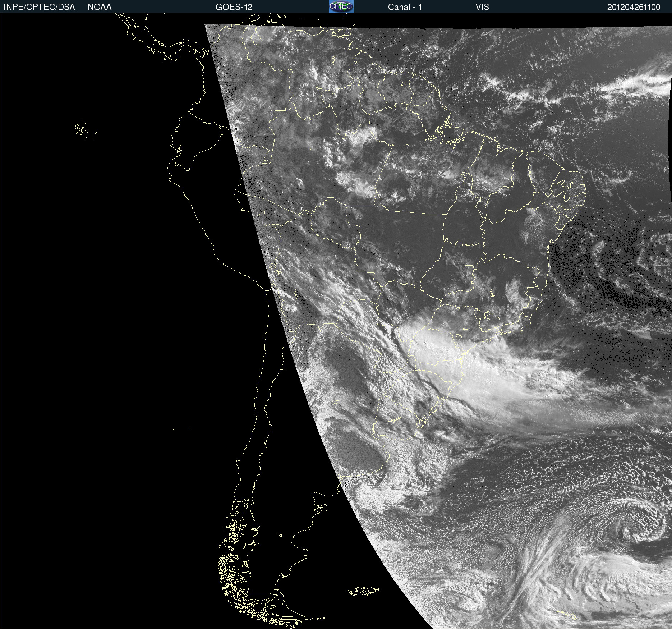Screen dimensions: 672x629
Task: Click the NOAA label in the header
Action: pyautogui.click(x=100, y=7)
